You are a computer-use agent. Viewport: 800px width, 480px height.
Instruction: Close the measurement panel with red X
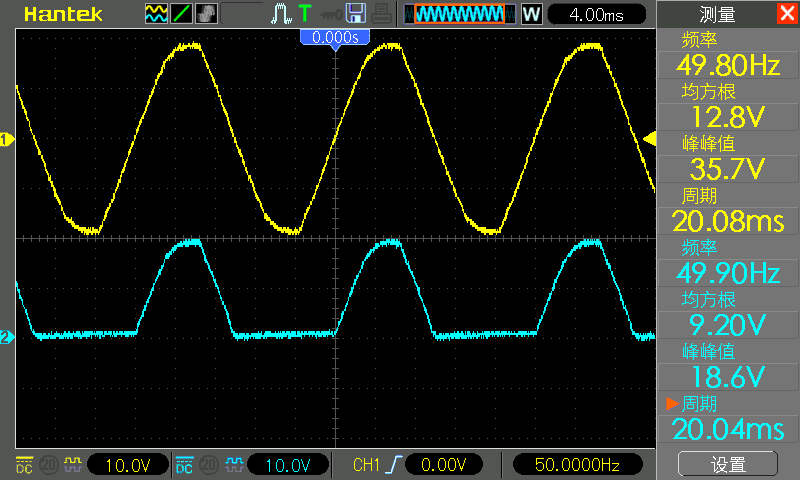pos(787,14)
